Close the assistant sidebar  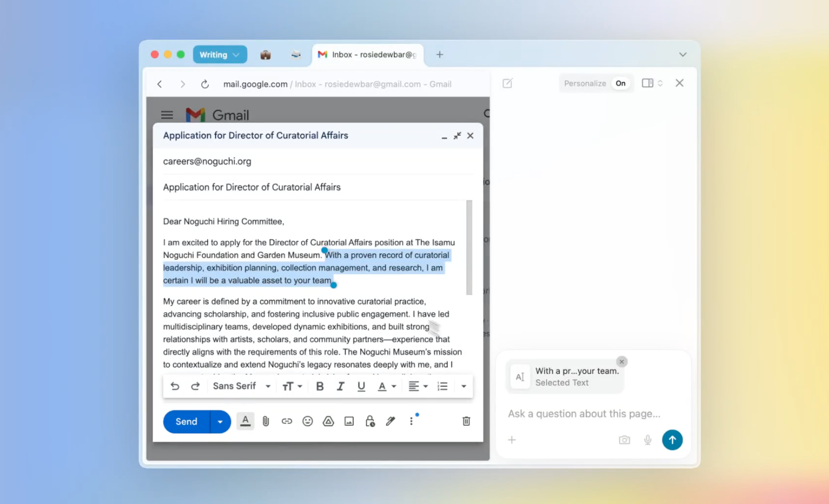click(680, 83)
